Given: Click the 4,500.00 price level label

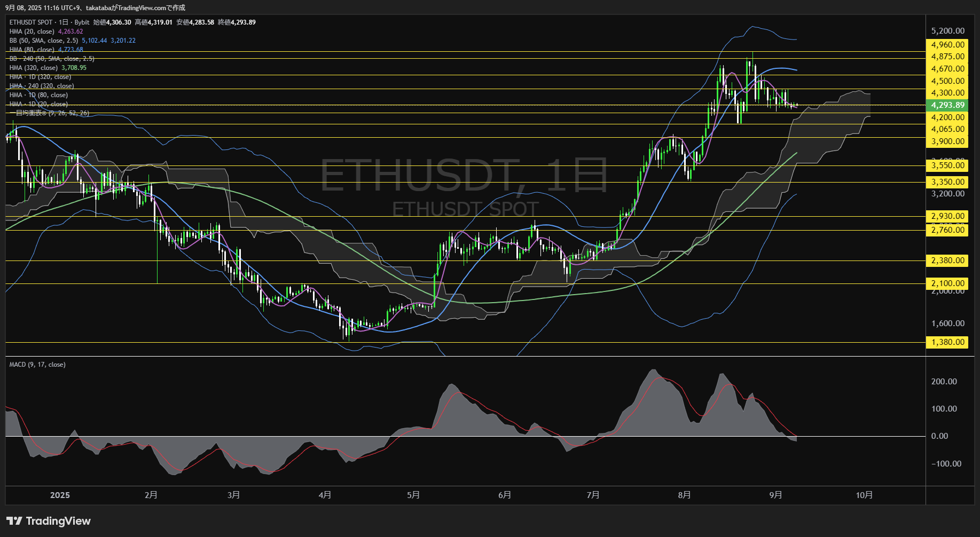Looking at the screenshot, I should [947, 81].
